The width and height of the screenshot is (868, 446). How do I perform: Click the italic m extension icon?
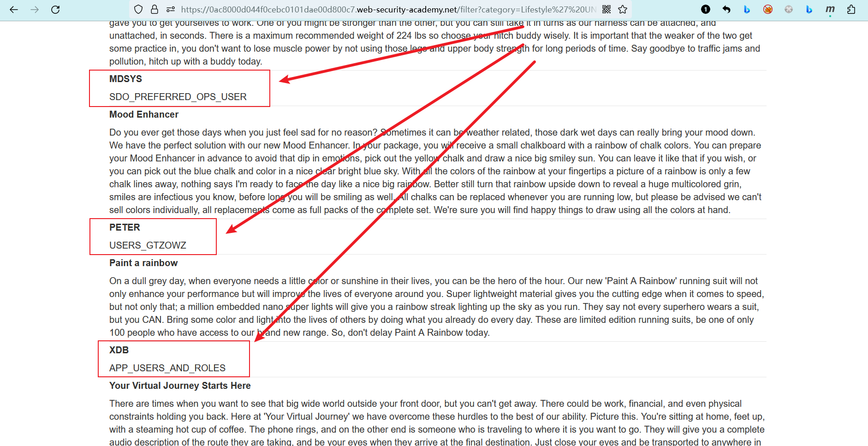coord(830,9)
